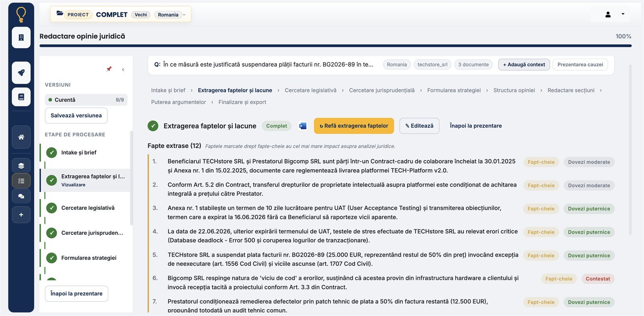Screen dimensions: 644x316
Task: Select Curentă version 9/9
Action: [x=86, y=100]
